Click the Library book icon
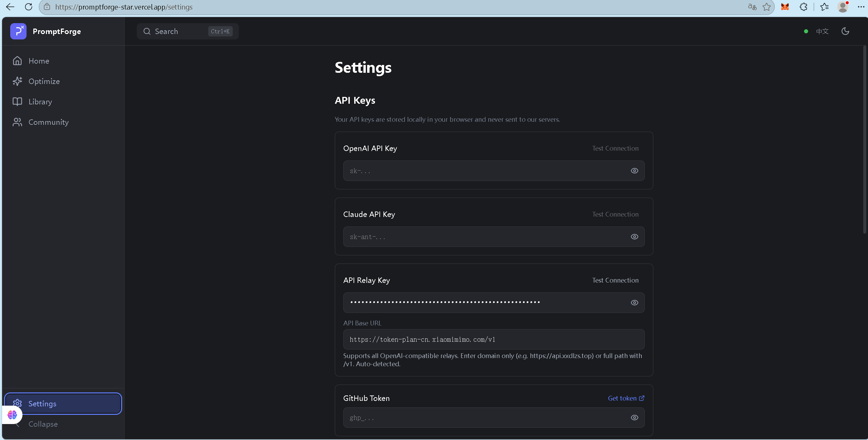The width and height of the screenshot is (868, 440). pos(17,102)
